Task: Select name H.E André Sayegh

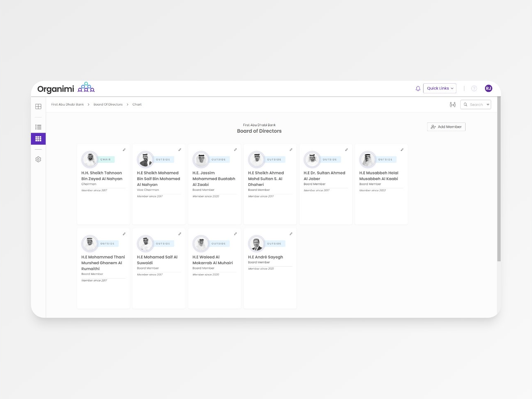Action: coord(266,257)
